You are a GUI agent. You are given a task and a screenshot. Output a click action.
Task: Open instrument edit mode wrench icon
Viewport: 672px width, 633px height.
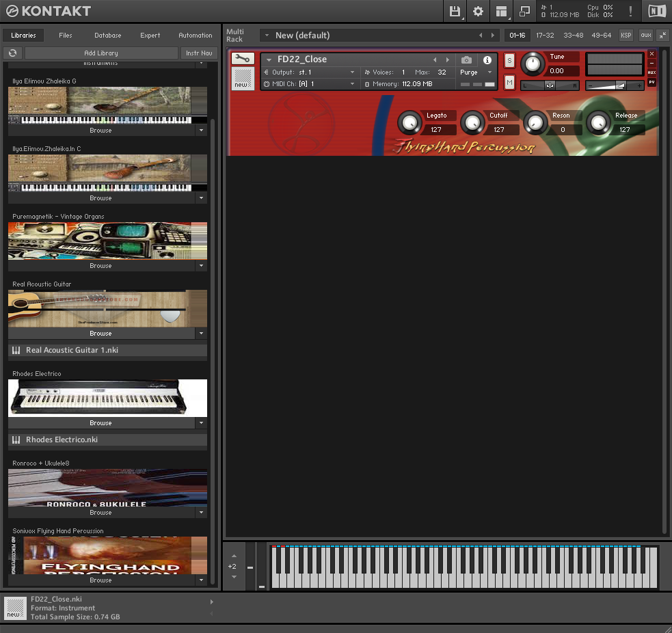[243, 59]
